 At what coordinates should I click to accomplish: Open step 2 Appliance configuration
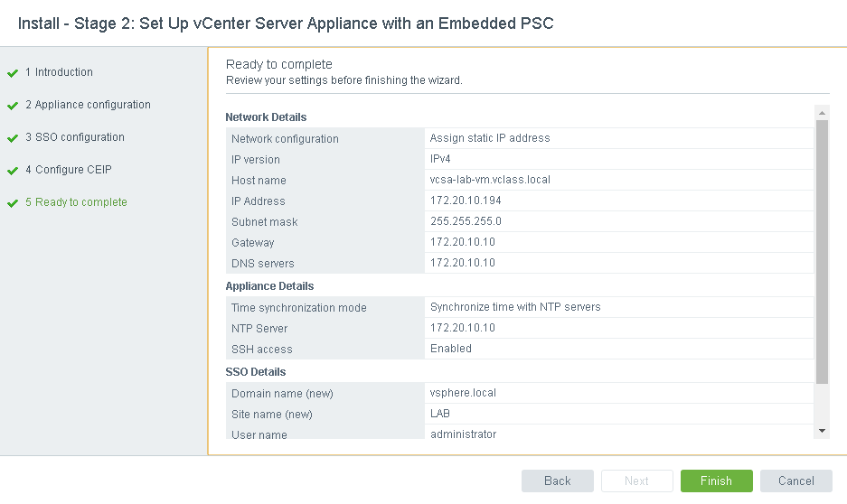coord(92,105)
